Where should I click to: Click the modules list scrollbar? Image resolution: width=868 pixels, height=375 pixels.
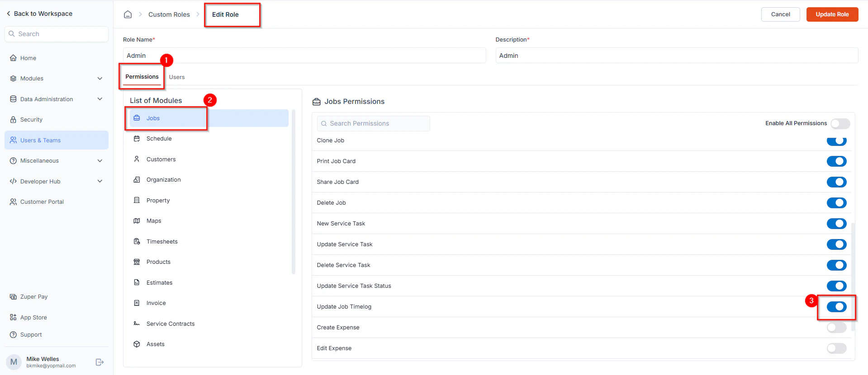coord(294,192)
